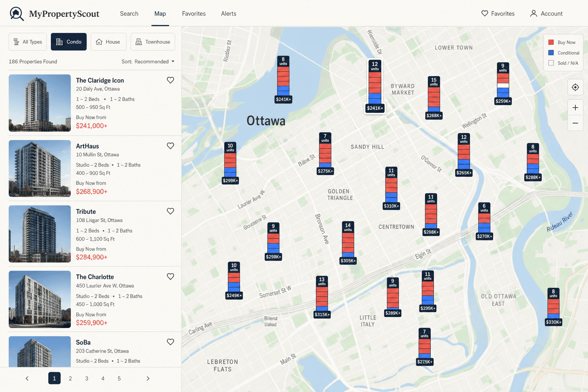Click the MyPropertyScout logo
This screenshot has width=588, height=392.
tap(54, 14)
